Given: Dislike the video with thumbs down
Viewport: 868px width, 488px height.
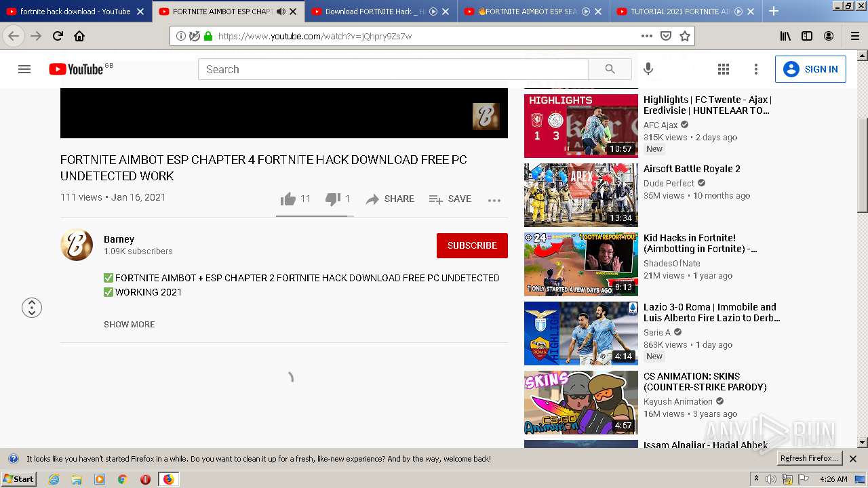Looking at the screenshot, I should [332, 199].
